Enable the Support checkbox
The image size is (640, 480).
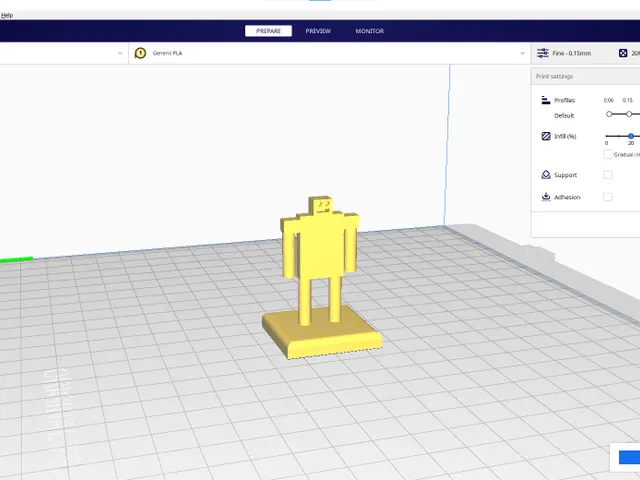[608, 175]
